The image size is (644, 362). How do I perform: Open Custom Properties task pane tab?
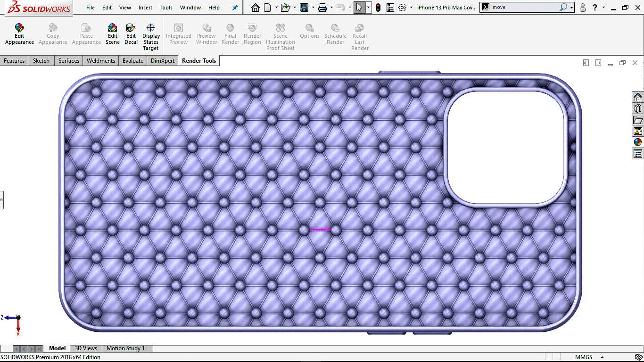tap(638, 154)
